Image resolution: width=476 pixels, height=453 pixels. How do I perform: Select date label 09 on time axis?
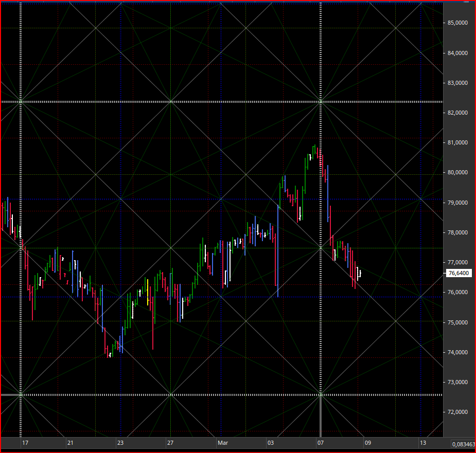[368, 443]
